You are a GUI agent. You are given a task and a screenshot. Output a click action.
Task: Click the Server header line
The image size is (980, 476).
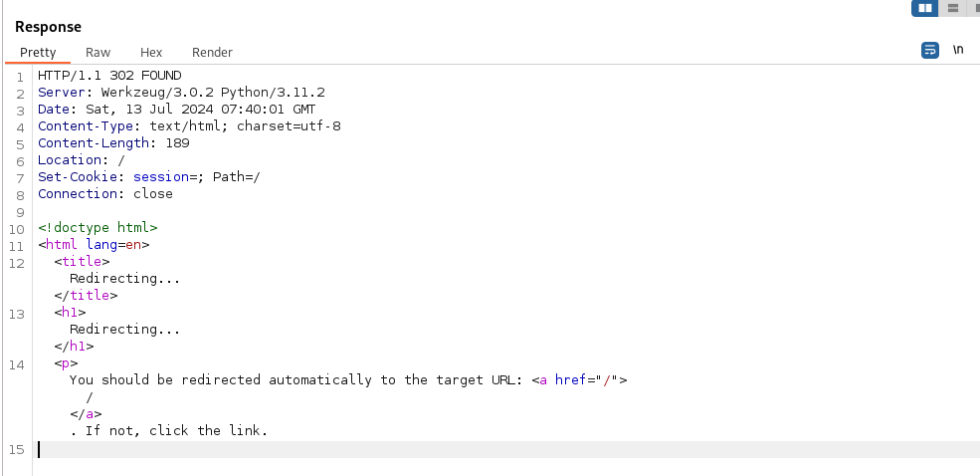click(181, 93)
